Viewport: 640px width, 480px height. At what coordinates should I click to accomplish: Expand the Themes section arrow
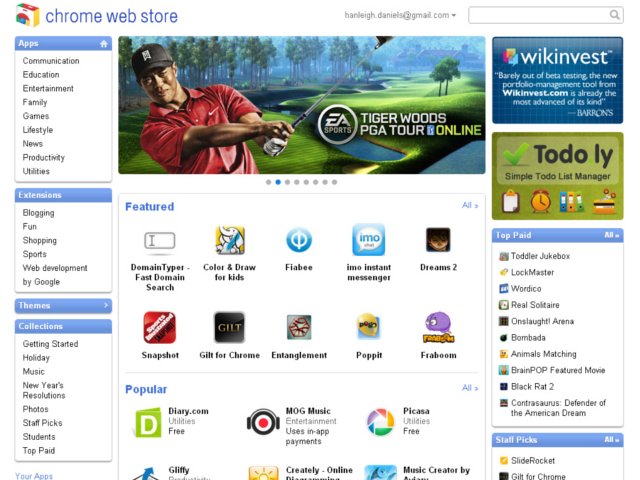(105, 306)
